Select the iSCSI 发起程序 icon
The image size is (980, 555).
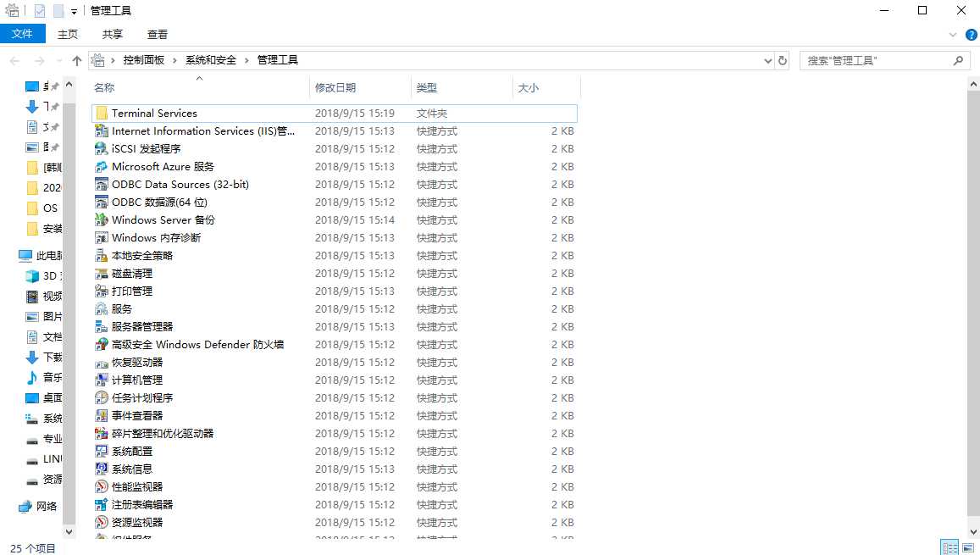click(102, 149)
